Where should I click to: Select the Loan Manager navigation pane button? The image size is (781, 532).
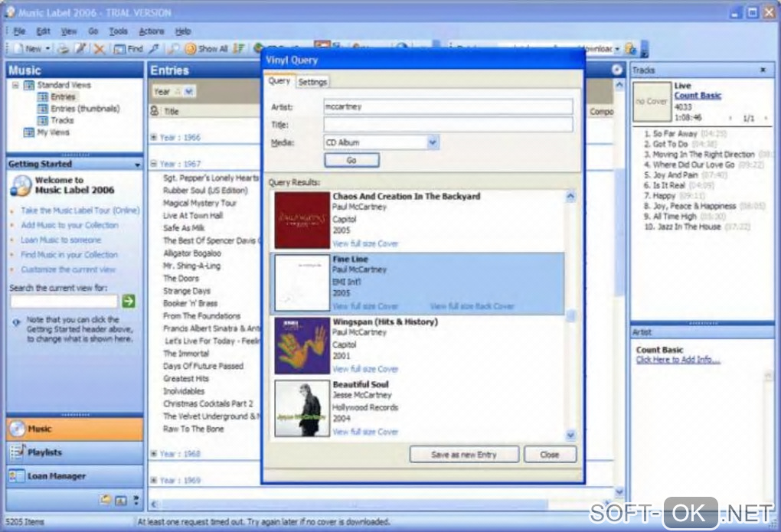(x=75, y=476)
